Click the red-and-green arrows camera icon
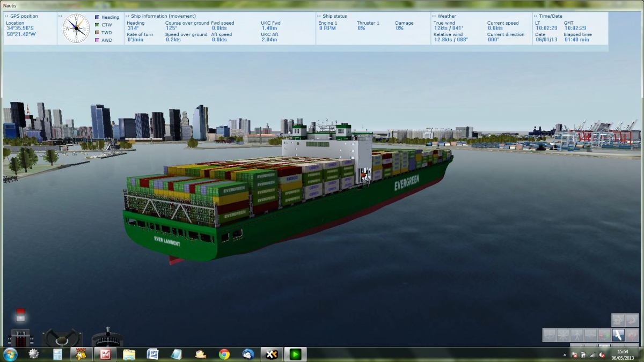The height and width of the screenshot is (362, 644). click(604, 335)
